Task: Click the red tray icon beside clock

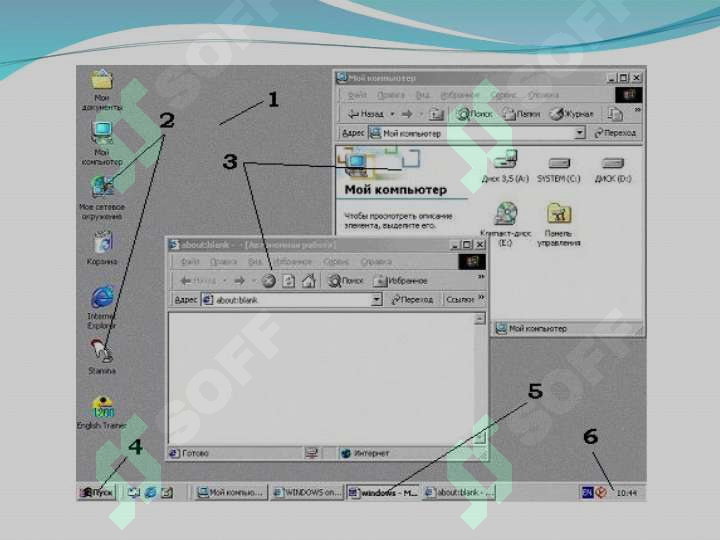Action: point(601,493)
